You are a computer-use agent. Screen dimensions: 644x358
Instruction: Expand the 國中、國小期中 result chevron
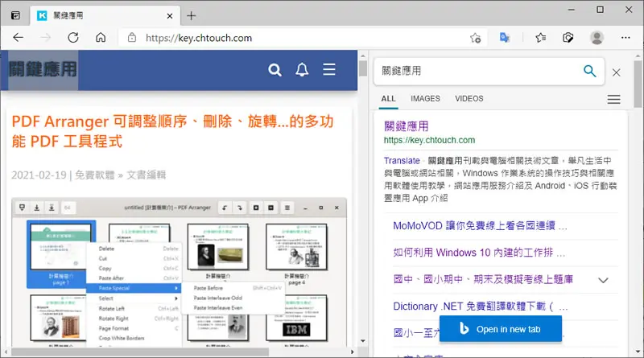tap(603, 281)
